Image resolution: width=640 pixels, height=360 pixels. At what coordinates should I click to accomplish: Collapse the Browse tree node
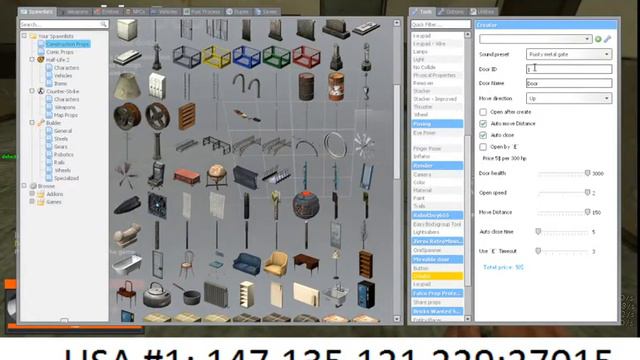tap(24, 186)
